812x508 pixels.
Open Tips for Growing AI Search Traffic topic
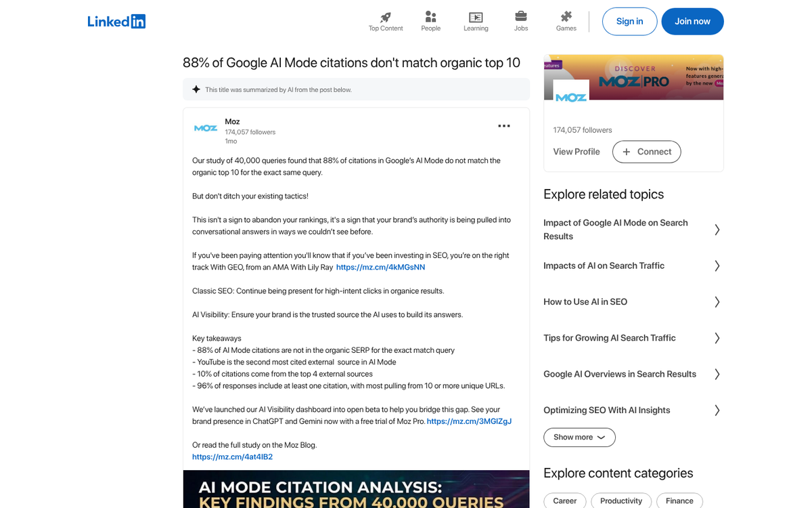(610, 338)
